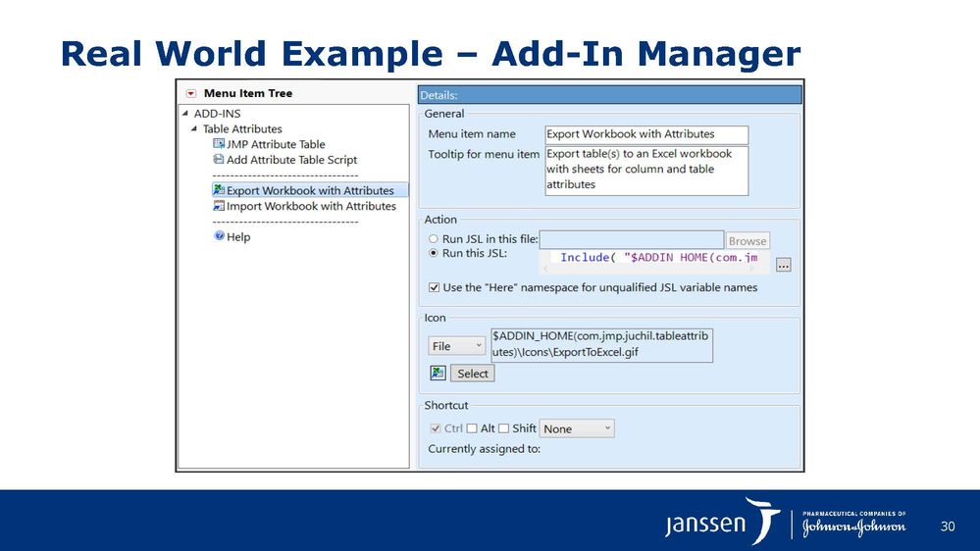The width and height of the screenshot is (980, 551).
Task: Choose Run JSL in this file option
Action: pyautogui.click(x=434, y=238)
